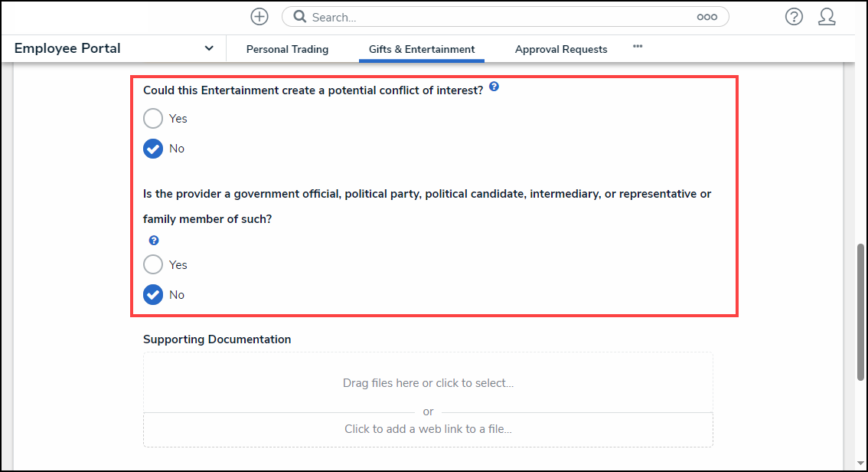Click help tooltip under government official question

click(x=154, y=241)
